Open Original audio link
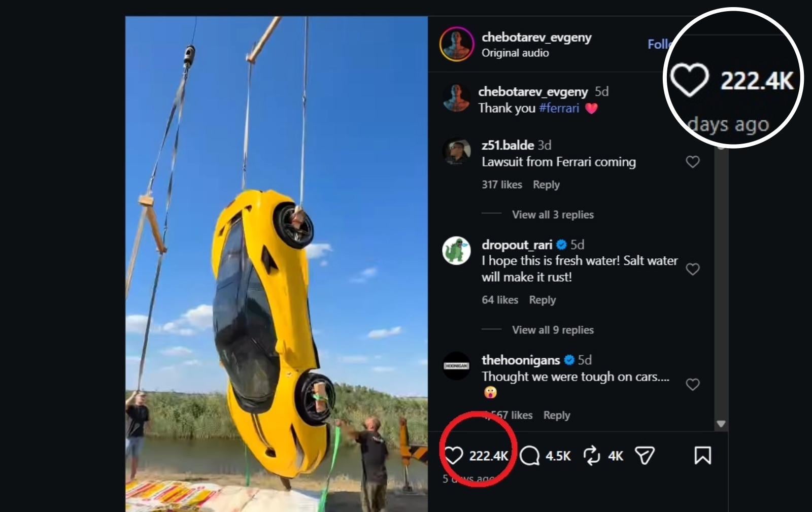This screenshot has height=512, width=812. pyautogui.click(x=515, y=53)
